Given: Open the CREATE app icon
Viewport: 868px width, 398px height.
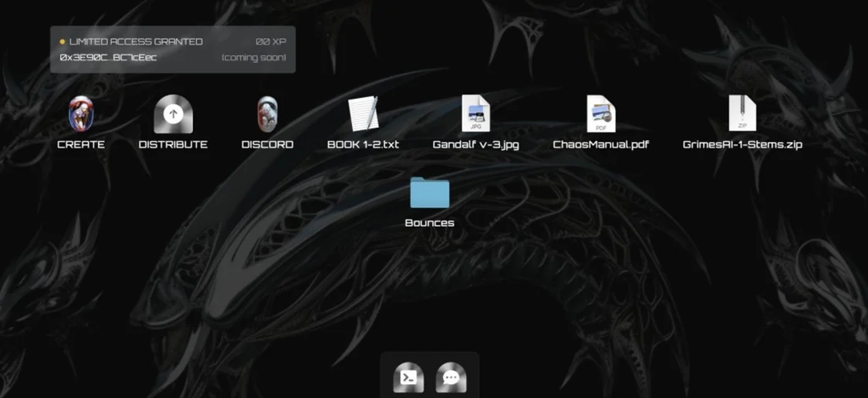Looking at the screenshot, I should pos(81,115).
